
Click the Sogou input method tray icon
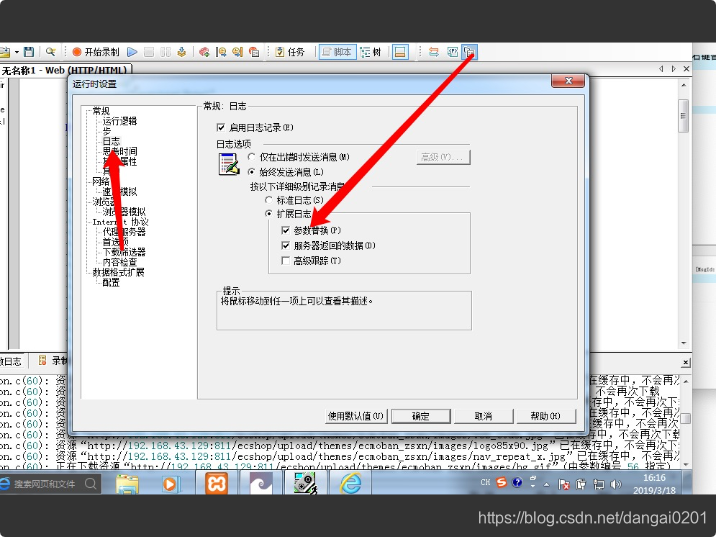tap(501, 483)
